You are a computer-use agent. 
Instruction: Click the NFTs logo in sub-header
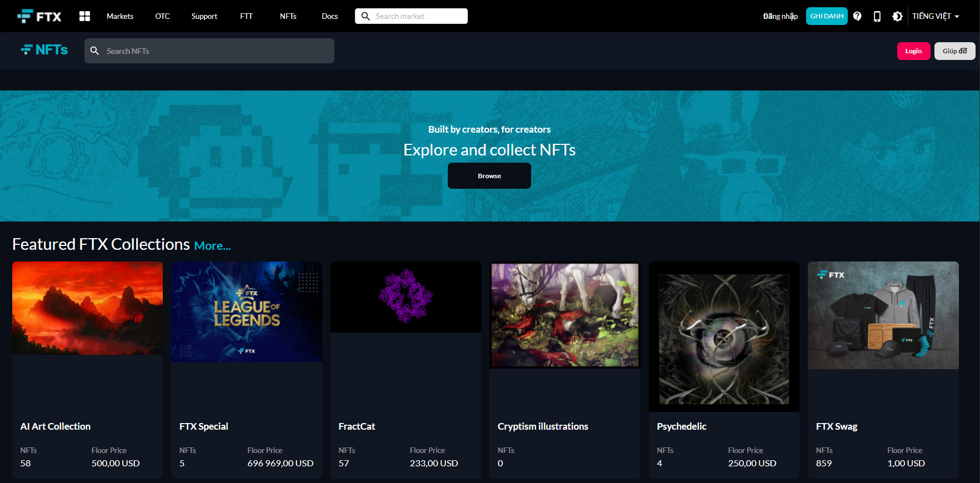(44, 50)
